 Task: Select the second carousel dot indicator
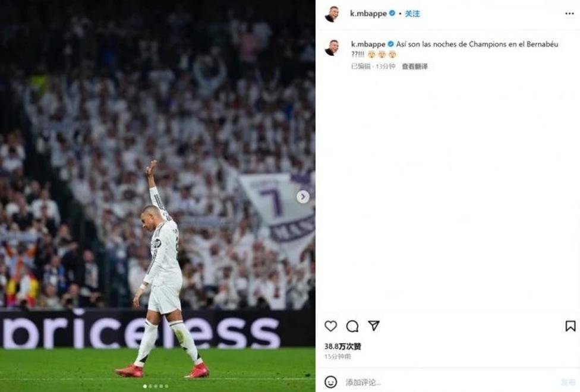tap(150, 386)
